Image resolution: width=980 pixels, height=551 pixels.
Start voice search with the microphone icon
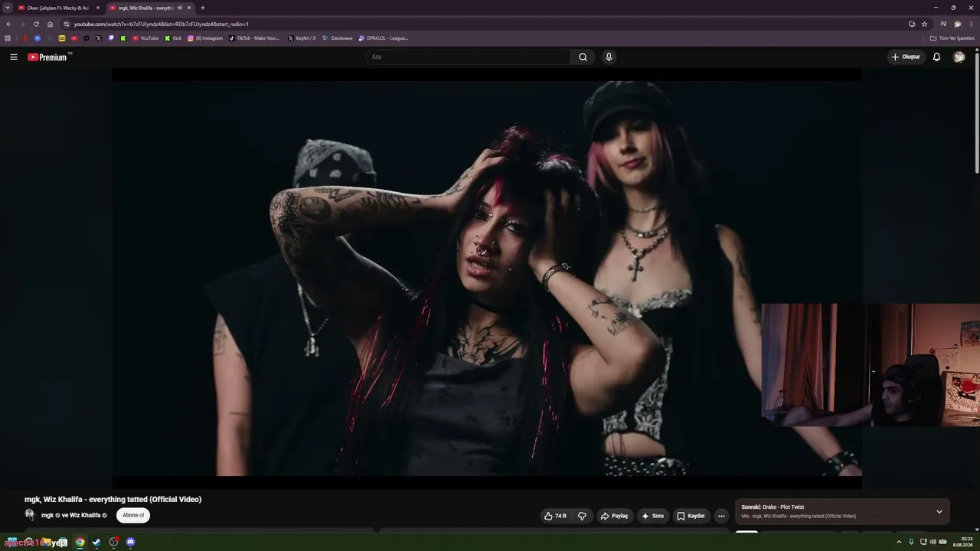click(x=609, y=57)
